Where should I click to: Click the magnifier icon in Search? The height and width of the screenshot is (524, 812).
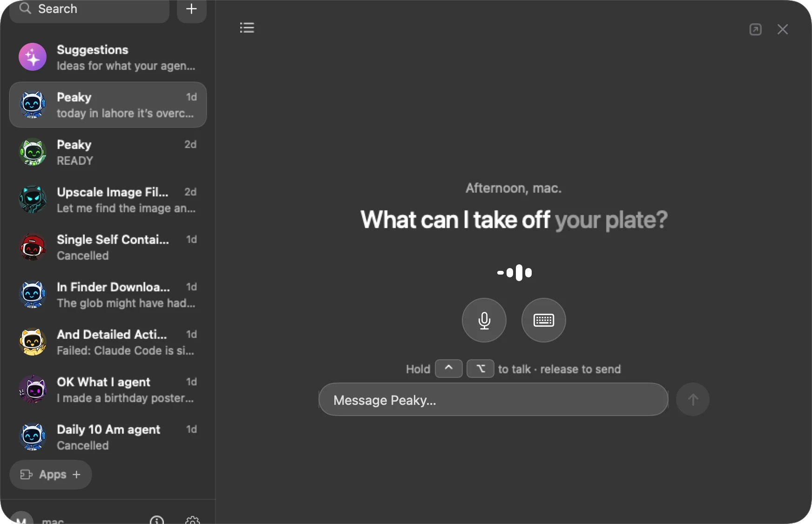(25, 8)
